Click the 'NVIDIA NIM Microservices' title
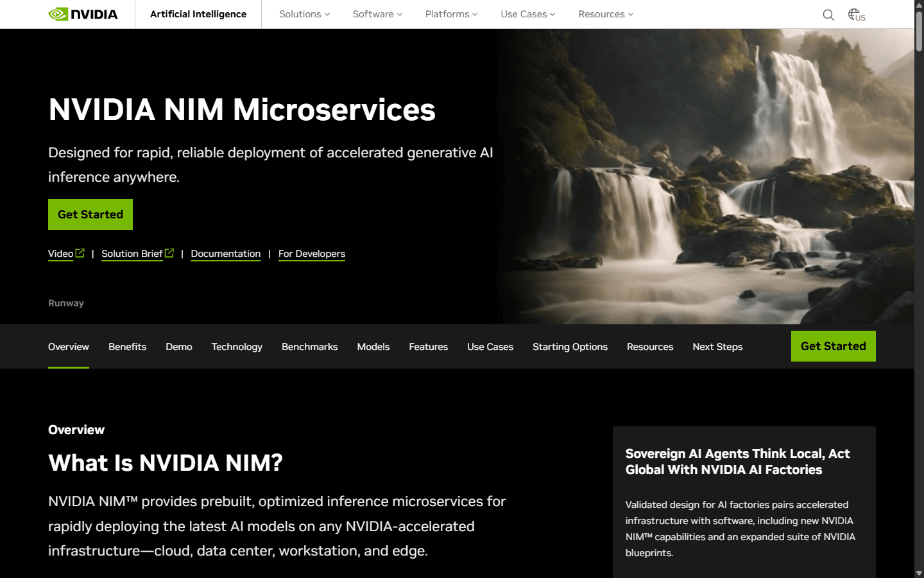 (242, 110)
